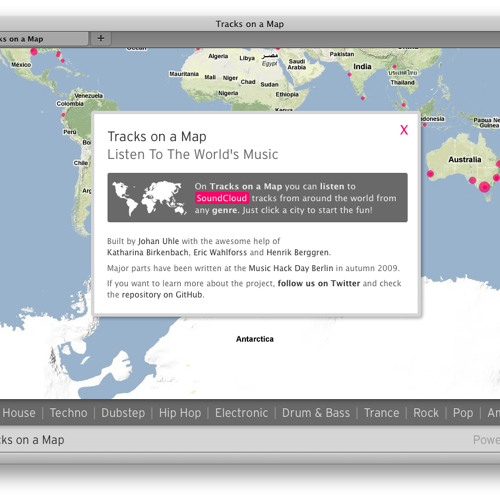The width and height of the screenshot is (500, 500).
Task: Close the Tracks on a Map dialog
Action: 404,130
